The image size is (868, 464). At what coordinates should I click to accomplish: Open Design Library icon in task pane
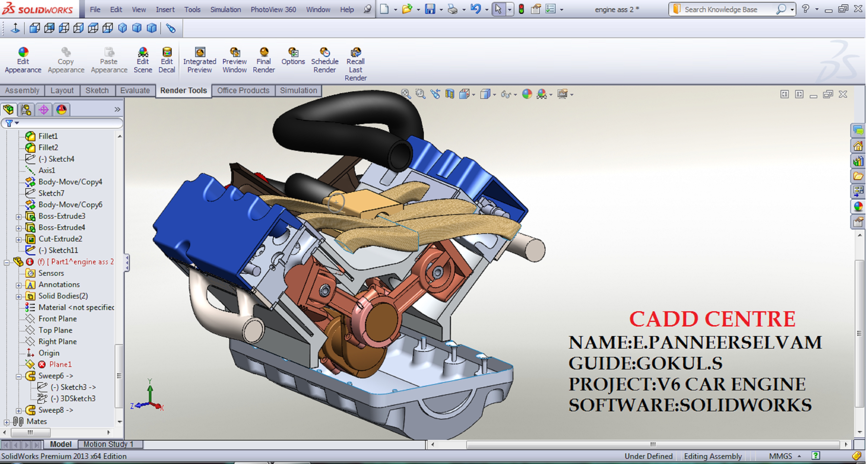pos(858,161)
